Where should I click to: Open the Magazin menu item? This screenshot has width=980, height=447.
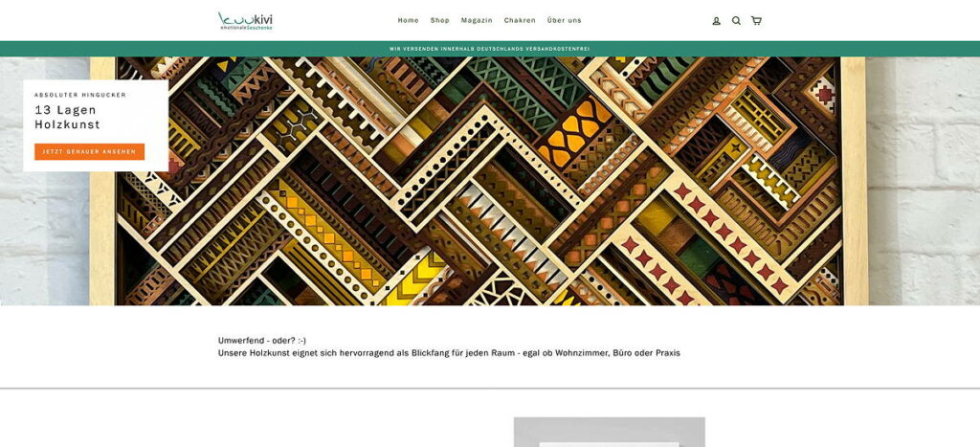point(477,21)
